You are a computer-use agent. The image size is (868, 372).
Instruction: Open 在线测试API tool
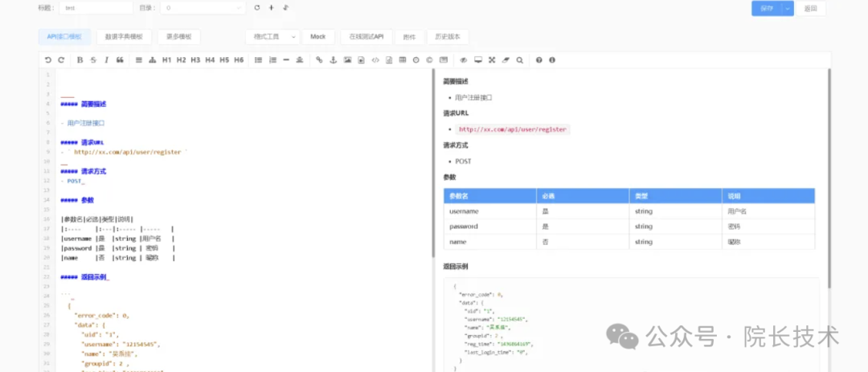coord(366,37)
